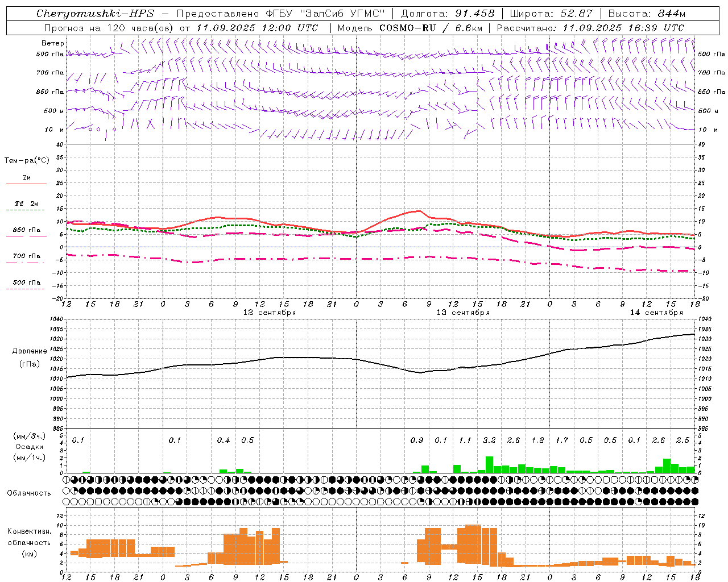Screen dimensions: 728x582
Task: Click the forecast header Прогноз на 120 часа(ов)
Action: point(109,28)
